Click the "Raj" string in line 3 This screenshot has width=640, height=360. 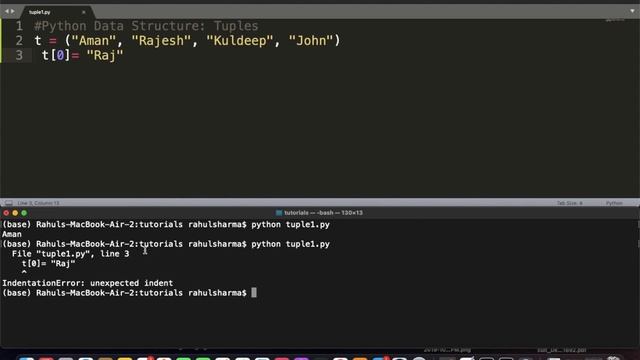pos(104,55)
